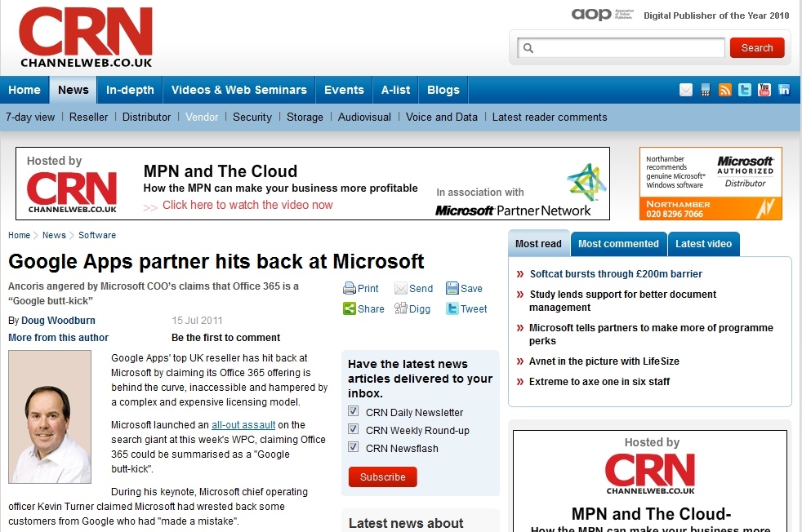The image size is (802, 532).
Task: Click the News breadcrumb link
Action: 54,235
